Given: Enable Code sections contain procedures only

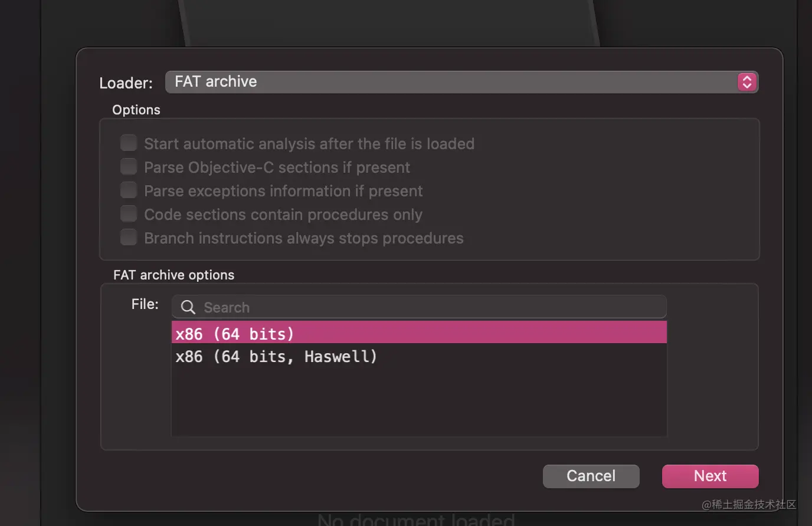Looking at the screenshot, I should pyautogui.click(x=129, y=214).
